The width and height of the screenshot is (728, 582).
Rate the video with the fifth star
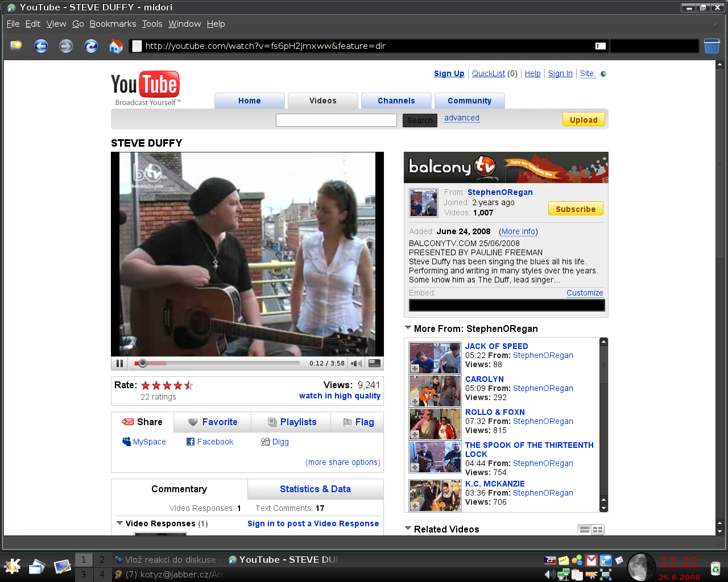(x=189, y=385)
